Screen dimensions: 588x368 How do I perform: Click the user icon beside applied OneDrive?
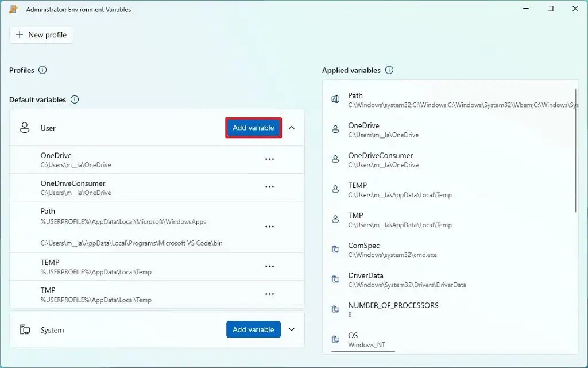[x=335, y=129]
